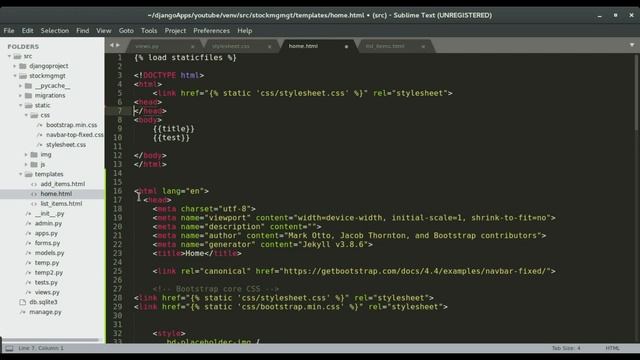Collapse the templates folder
The height and width of the screenshot is (360, 640).
click(21, 174)
